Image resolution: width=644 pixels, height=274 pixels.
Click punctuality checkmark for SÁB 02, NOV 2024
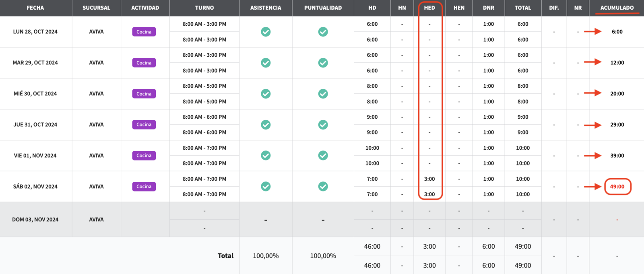point(323,186)
